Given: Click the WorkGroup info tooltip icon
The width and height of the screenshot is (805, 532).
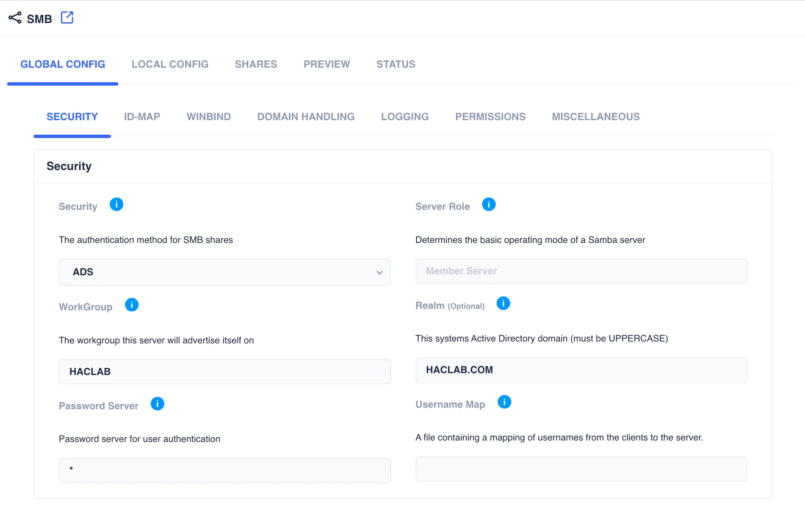Looking at the screenshot, I should [x=131, y=305].
